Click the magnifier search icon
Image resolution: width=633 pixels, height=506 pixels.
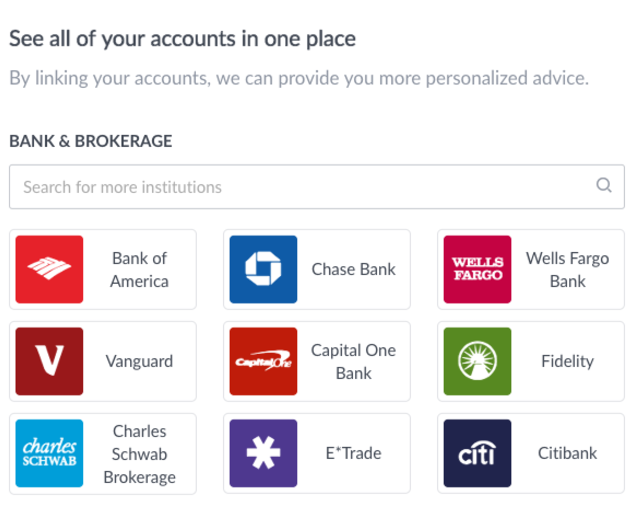(x=604, y=185)
